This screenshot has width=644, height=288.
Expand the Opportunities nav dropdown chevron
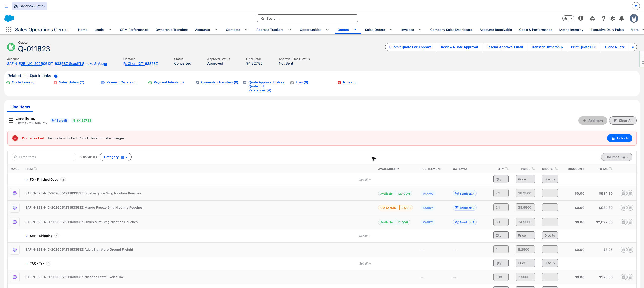(x=327, y=30)
